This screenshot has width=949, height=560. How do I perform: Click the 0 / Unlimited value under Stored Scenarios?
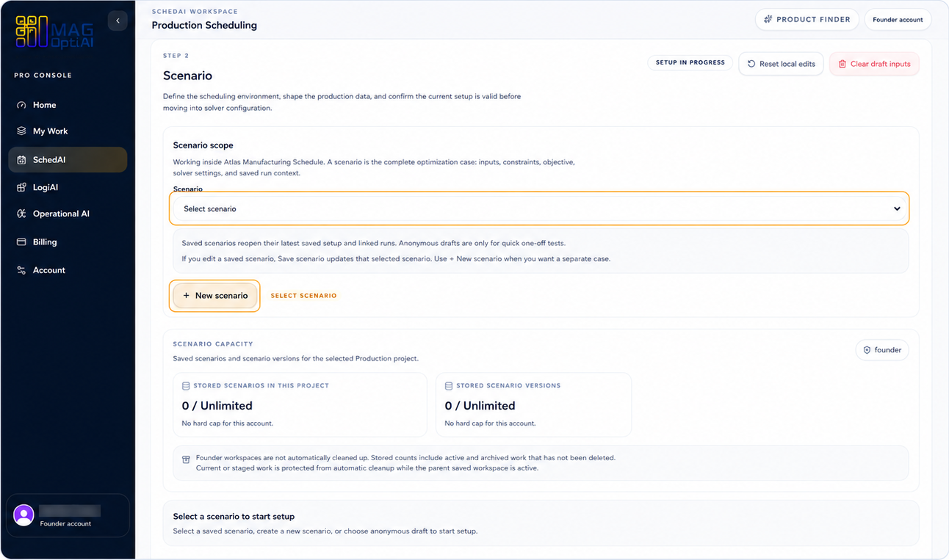click(217, 406)
